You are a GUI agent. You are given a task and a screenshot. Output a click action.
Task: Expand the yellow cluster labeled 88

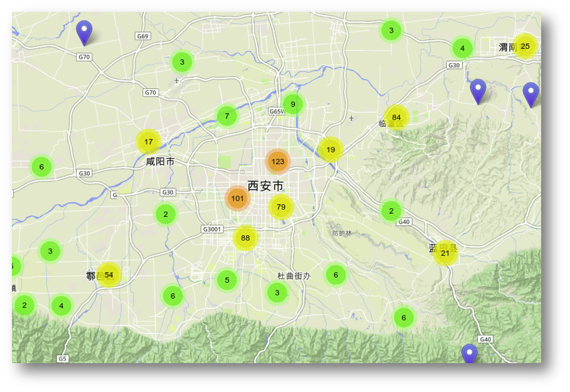tap(245, 238)
